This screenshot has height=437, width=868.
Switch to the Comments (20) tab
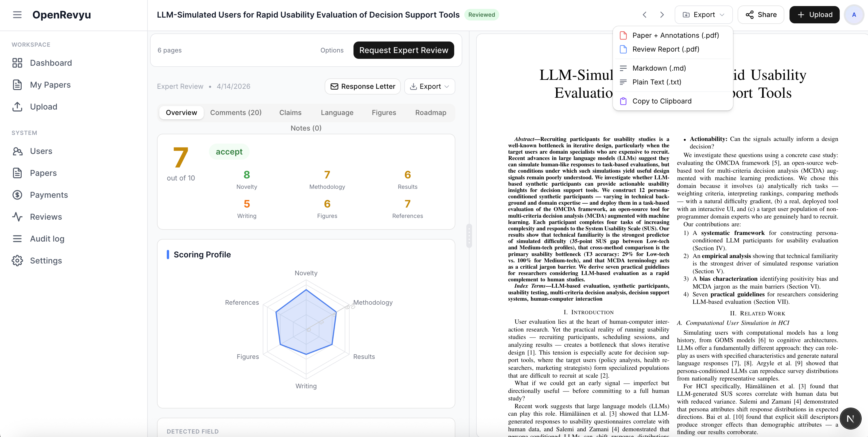pyautogui.click(x=236, y=113)
